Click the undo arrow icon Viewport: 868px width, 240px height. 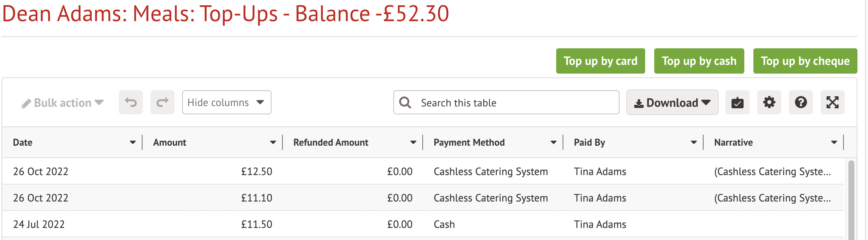(x=130, y=102)
